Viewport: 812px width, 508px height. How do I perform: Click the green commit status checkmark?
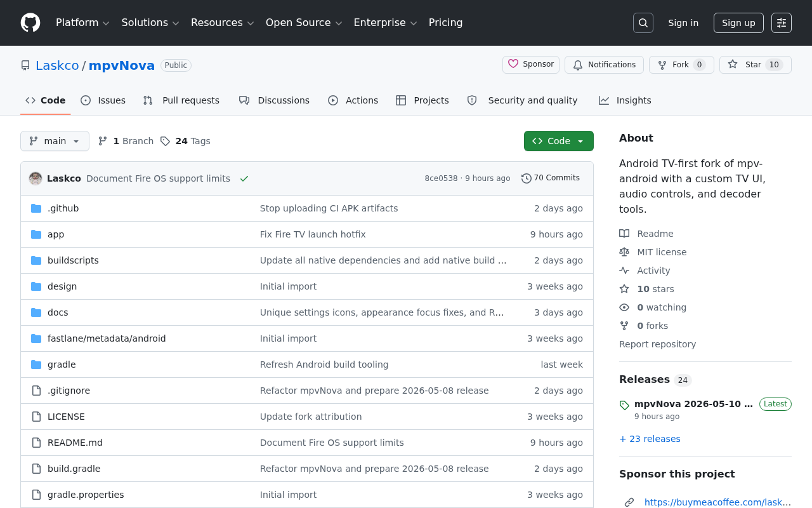pyautogui.click(x=244, y=178)
